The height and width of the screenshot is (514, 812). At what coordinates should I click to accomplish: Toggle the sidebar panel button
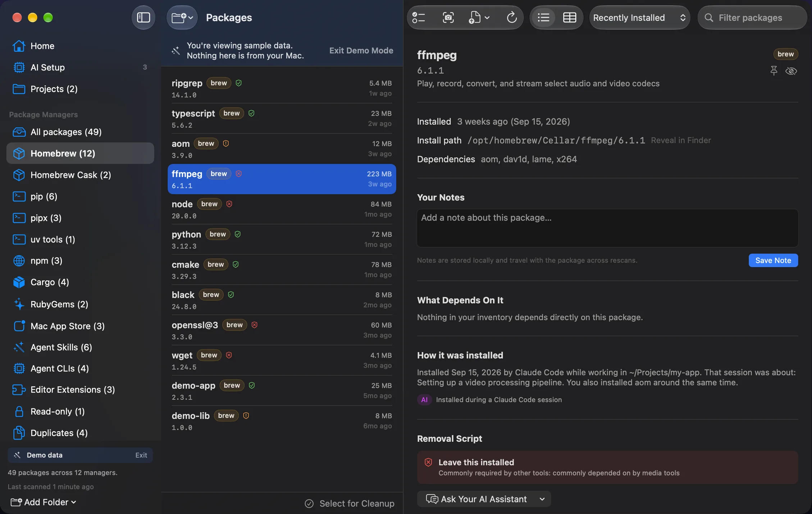143,17
